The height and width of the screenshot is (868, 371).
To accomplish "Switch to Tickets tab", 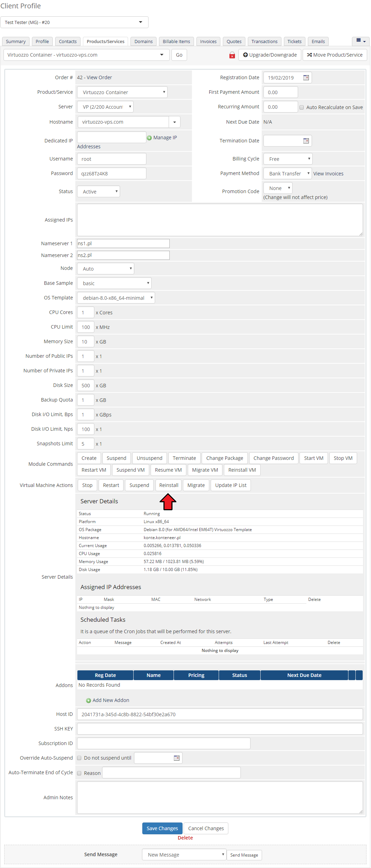I will point(294,41).
